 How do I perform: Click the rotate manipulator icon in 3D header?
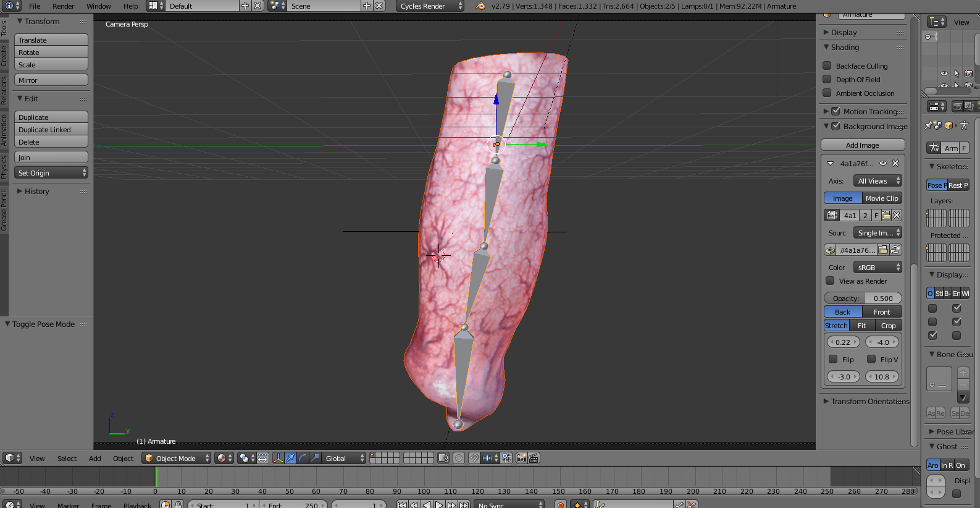click(x=303, y=458)
